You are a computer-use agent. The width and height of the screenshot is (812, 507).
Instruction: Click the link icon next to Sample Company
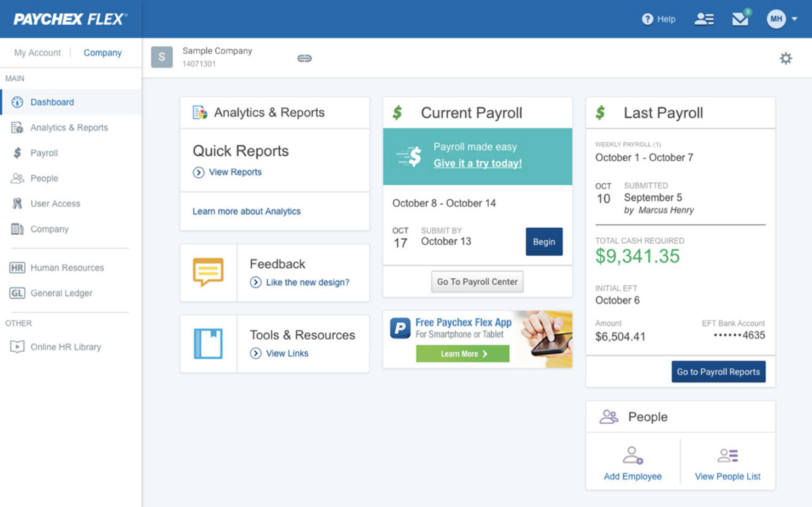point(304,58)
